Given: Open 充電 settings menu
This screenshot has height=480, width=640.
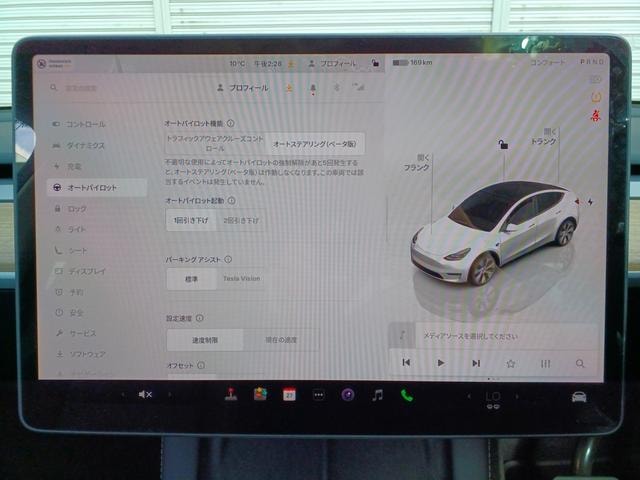Looking at the screenshot, I should pyautogui.click(x=97, y=166).
